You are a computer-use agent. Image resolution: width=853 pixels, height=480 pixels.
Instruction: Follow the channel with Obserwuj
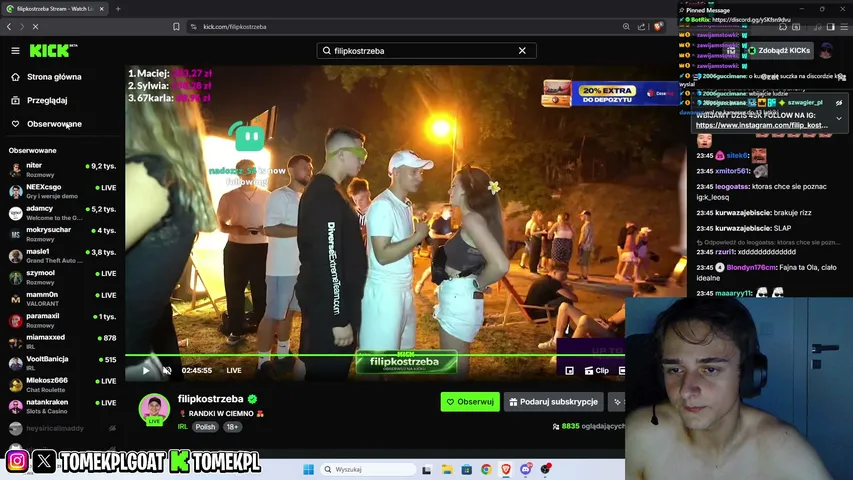pos(470,402)
